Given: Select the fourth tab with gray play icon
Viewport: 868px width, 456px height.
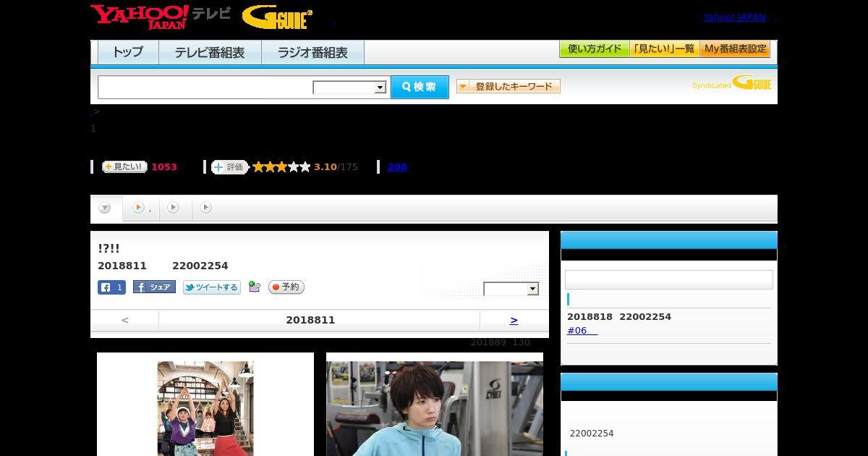Looking at the screenshot, I should [207, 208].
